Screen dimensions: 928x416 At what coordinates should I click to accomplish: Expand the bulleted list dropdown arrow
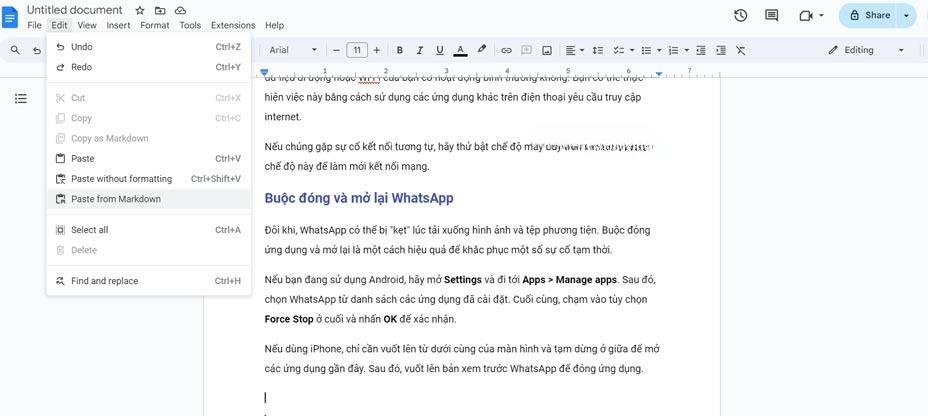pyautogui.click(x=659, y=50)
